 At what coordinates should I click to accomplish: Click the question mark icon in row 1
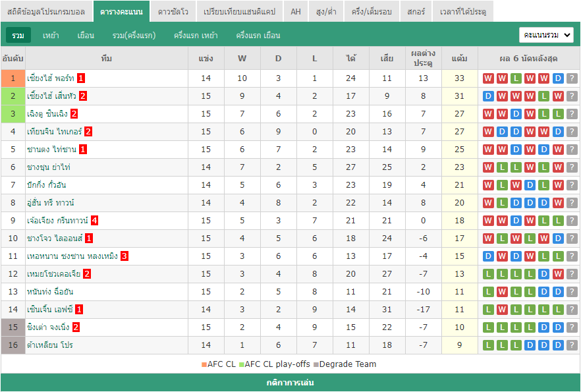[572, 78]
